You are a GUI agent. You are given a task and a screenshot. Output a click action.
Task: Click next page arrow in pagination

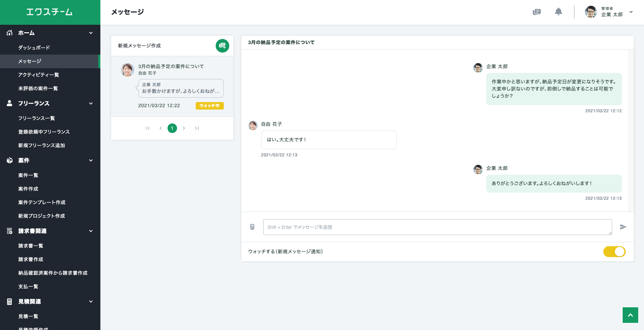pyautogui.click(x=184, y=128)
